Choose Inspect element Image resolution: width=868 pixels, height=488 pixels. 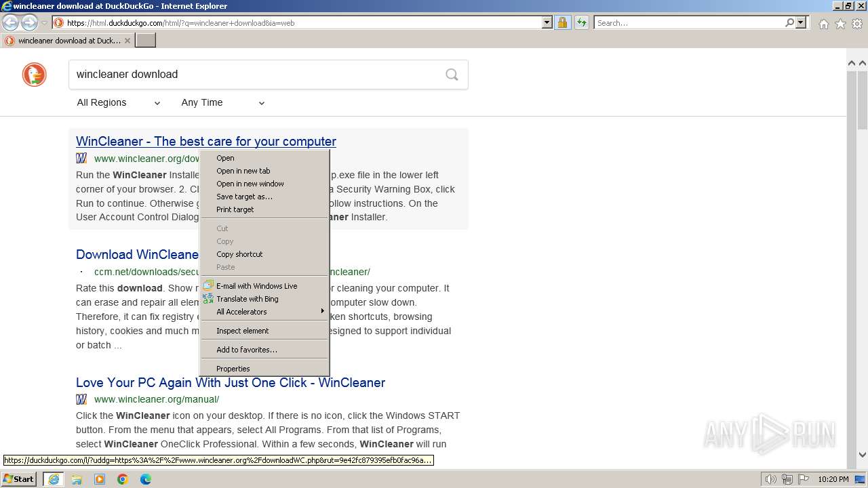(x=264, y=331)
